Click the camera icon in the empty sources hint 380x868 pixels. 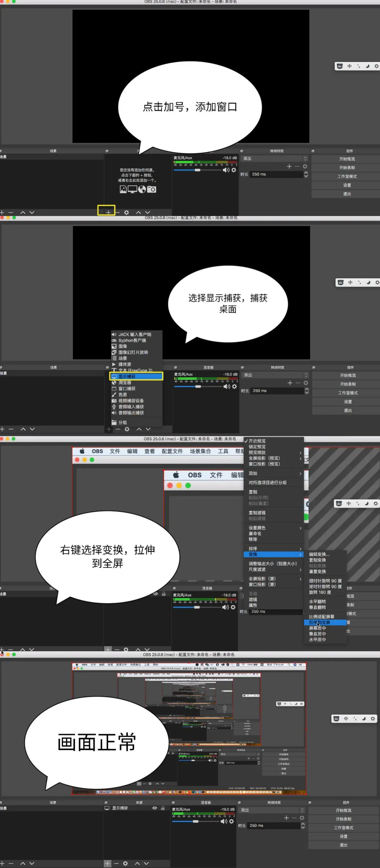pyautogui.click(x=151, y=189)
